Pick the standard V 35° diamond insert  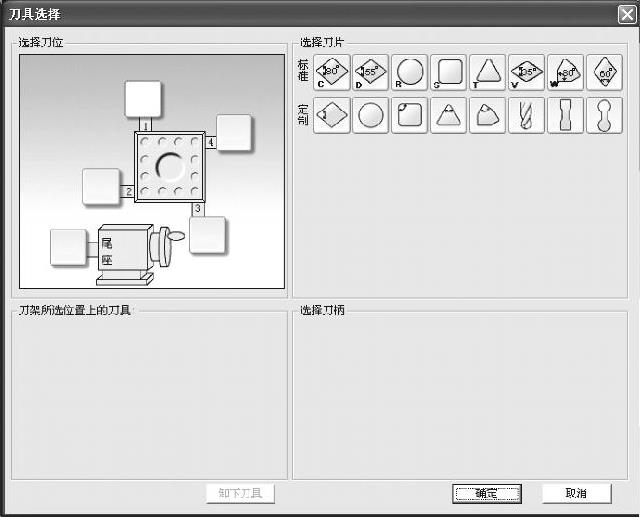(x=527, y=72)
